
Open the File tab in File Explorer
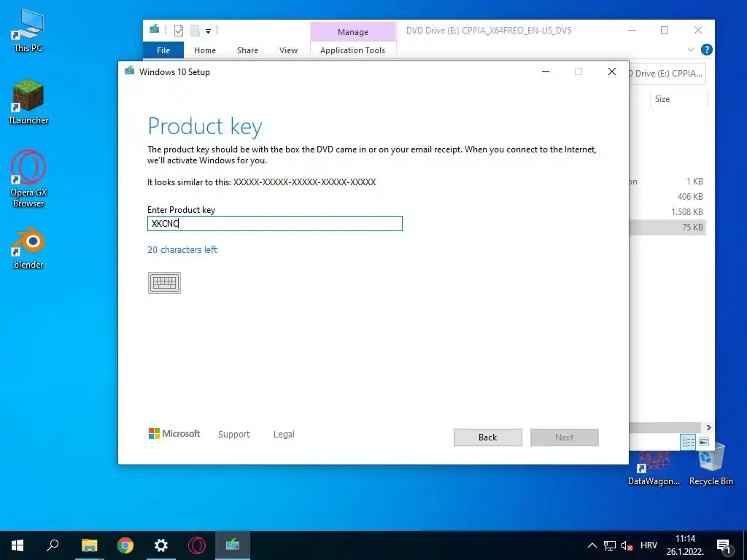[x=163, y=50]
